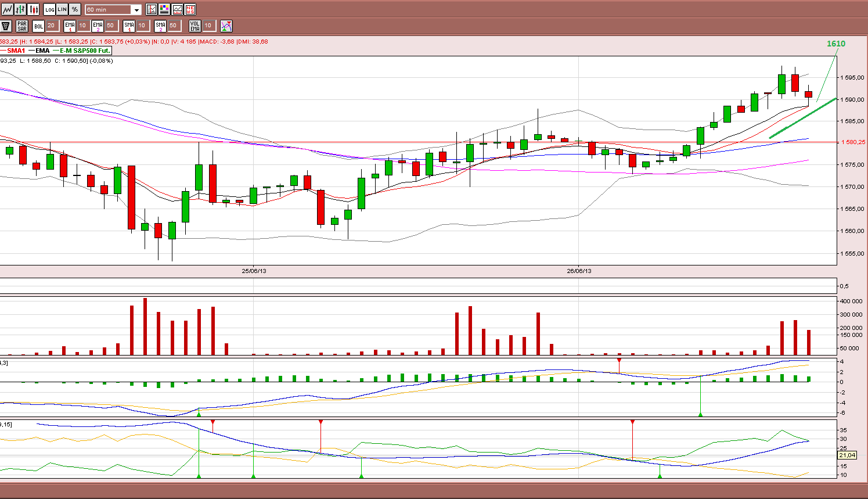Select the E-M S&P500 Fut. legend label

point(85,51)
